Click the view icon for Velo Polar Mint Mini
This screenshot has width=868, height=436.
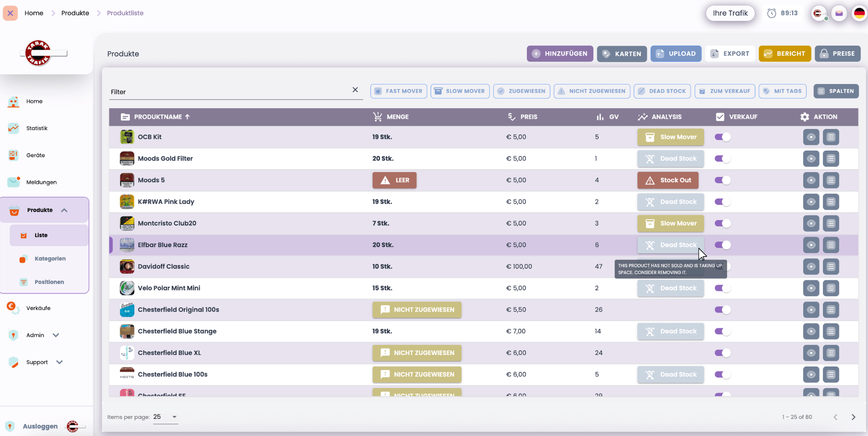pyautogui.click(x=811, y=288)
